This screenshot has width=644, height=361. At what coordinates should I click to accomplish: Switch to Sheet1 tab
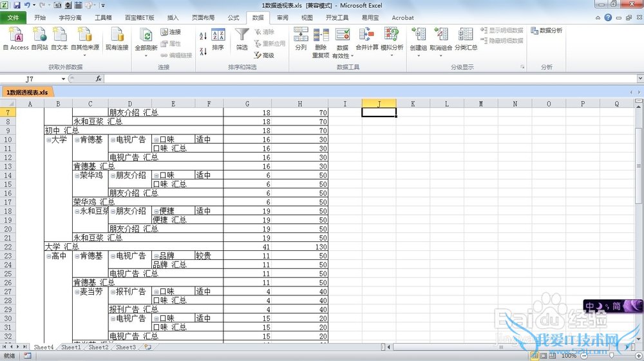point(71,347)
